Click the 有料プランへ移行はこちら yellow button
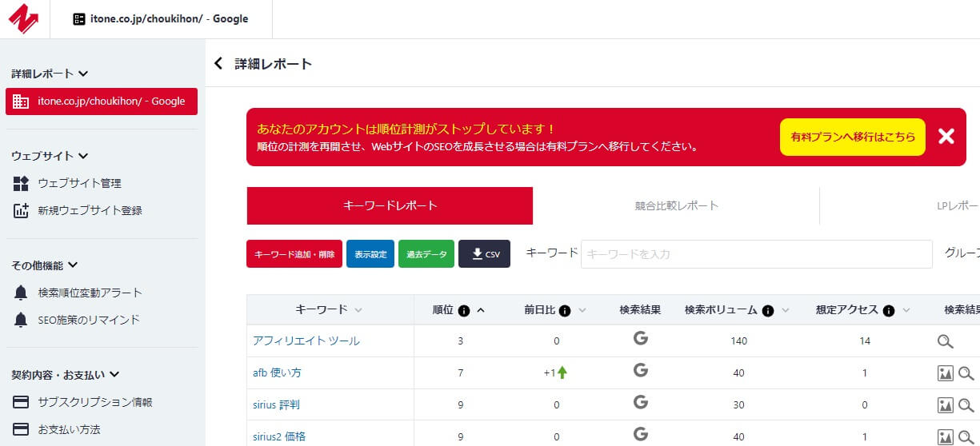 click(x=853, y=137)
